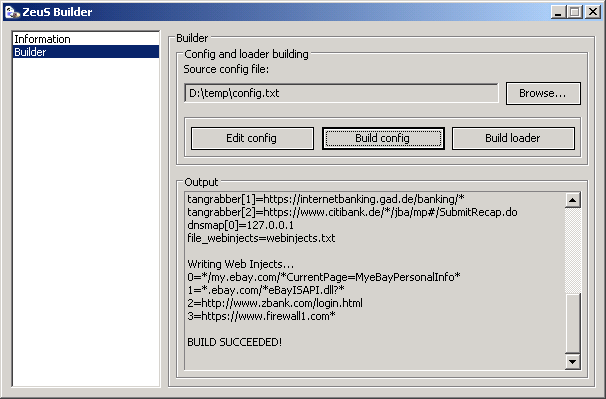Viewport: 606px width, 399px height.
Task: Click the Build config button
Action: (x=383, y=138)
